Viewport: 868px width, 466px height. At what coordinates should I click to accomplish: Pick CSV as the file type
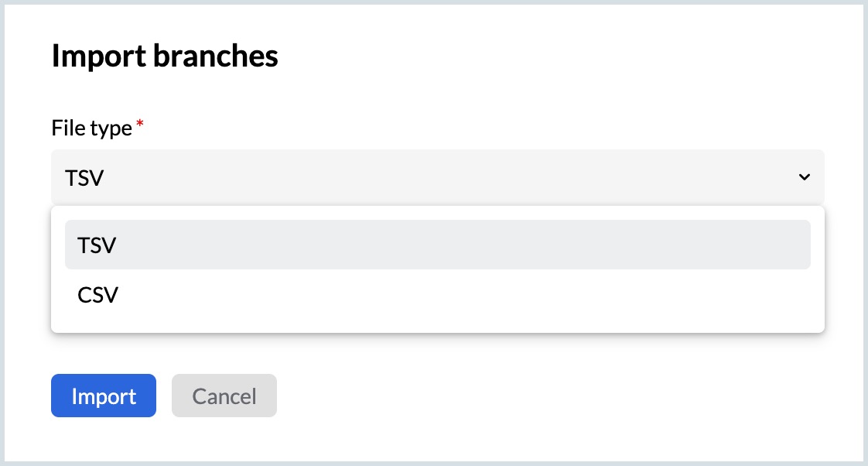[x=98, y=295]
